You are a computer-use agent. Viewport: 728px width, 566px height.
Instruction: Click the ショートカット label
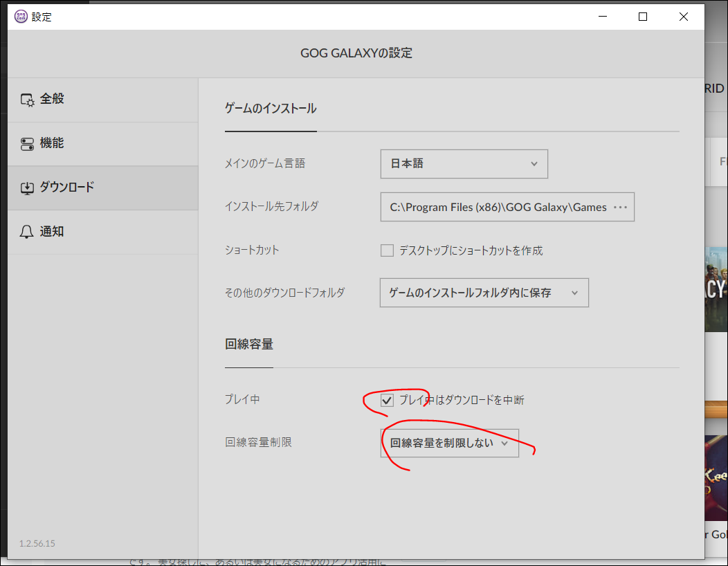tap(252, 250)
